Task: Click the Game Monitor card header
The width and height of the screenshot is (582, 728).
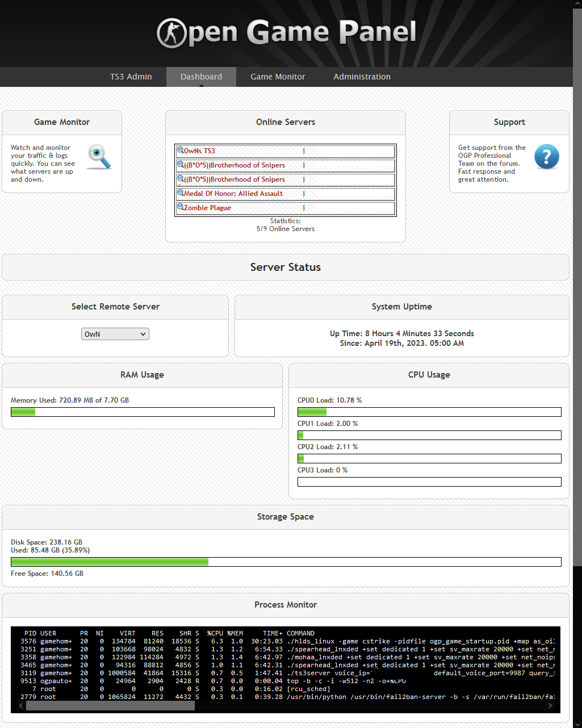Action: (x=62, y=122)
